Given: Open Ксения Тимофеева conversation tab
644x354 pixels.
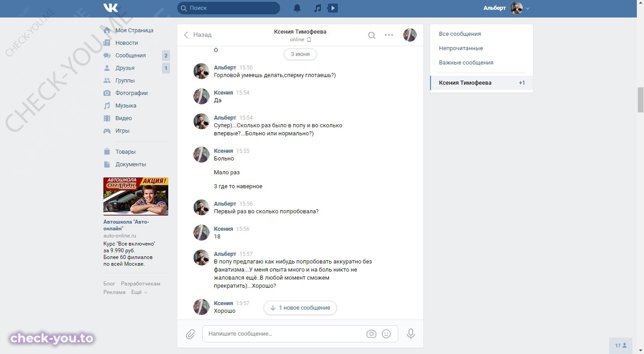Looking at the screenshot, I should tap(482, 83).
